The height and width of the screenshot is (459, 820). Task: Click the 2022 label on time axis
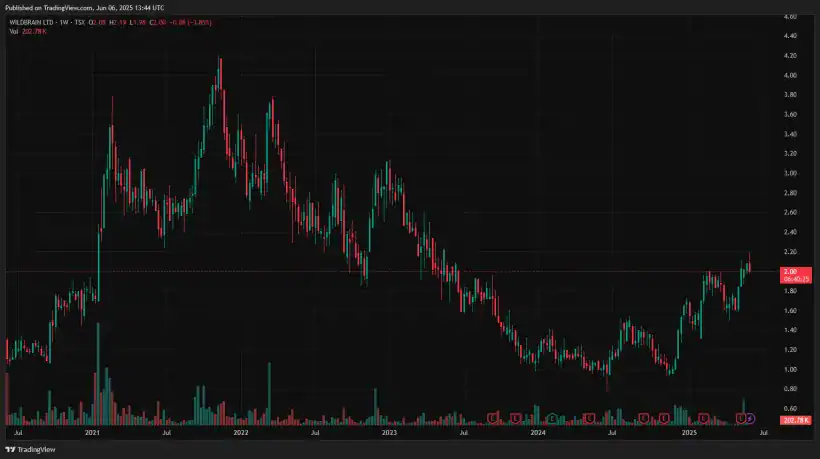(241, 434)
